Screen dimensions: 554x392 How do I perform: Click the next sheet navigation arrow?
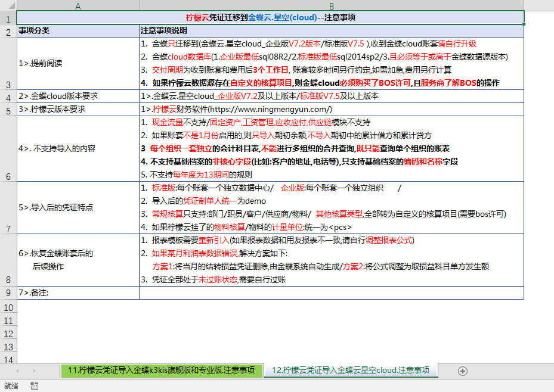(34, 371)
